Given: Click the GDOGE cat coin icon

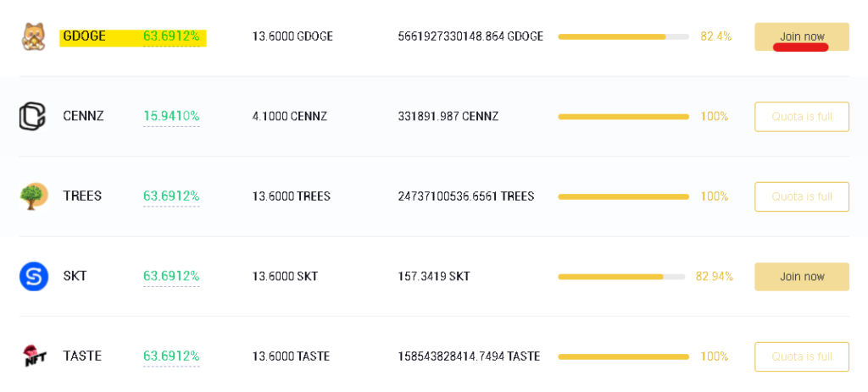Looking at the screenshot, I should [34, 36].
